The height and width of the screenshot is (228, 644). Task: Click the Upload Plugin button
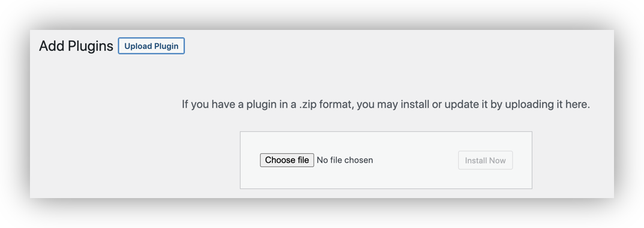tap(151, 46)
